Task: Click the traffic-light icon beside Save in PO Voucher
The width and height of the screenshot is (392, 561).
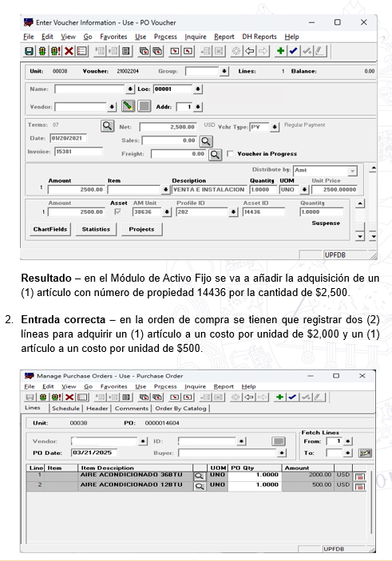Action: [x=42, y=51]
